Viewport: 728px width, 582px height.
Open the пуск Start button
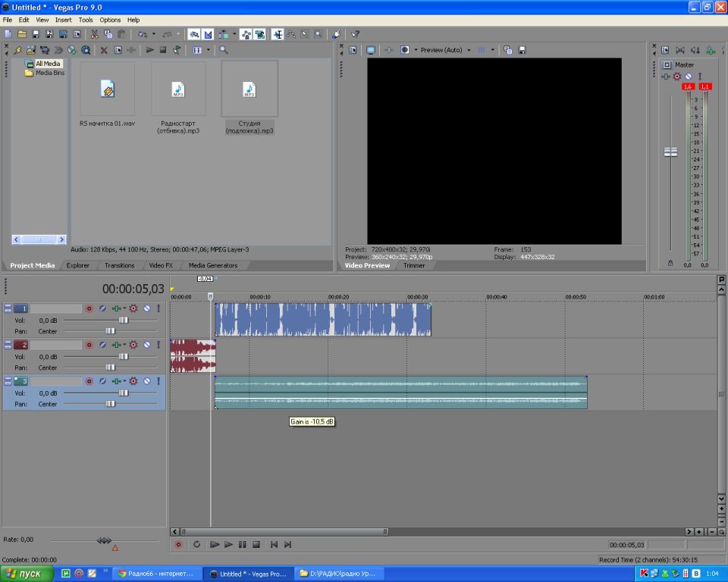27,574
